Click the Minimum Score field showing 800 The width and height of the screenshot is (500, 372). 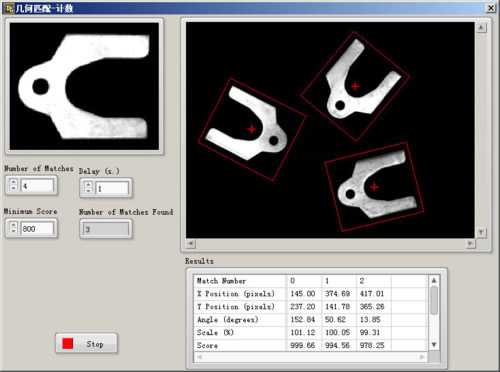pyautogui.click(x=37, y=228)
